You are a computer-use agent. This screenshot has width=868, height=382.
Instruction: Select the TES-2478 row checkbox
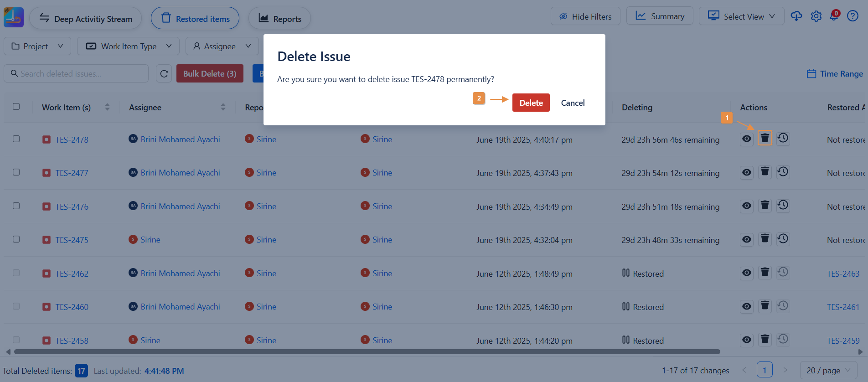[x=16, y=139]
